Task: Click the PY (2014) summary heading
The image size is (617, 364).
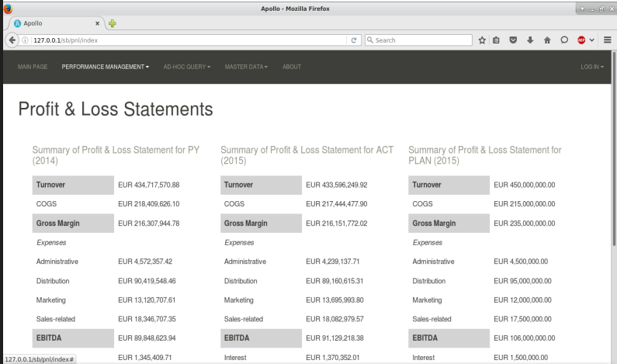Action: [116, 155]
